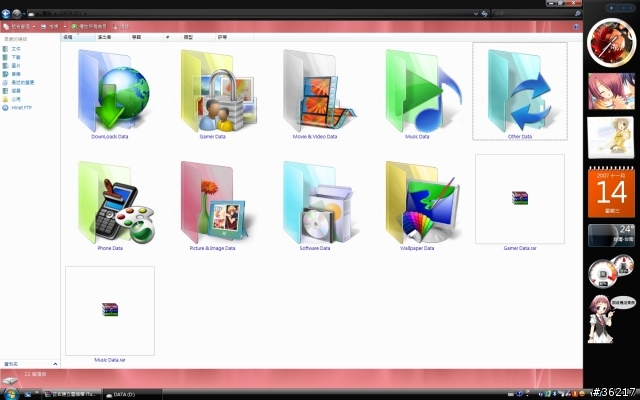Click the Back navigation arrow button

click(x=6, y=13)
